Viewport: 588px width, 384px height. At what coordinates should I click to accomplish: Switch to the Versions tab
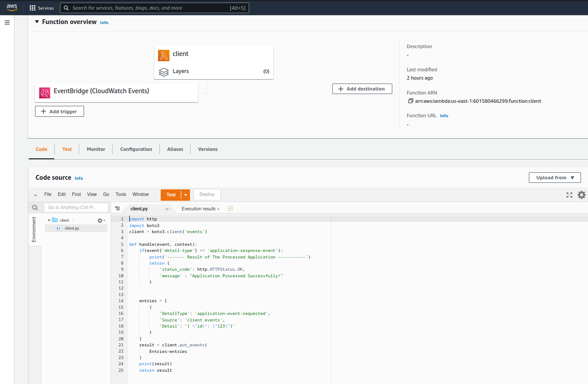[x=208, y=149]
